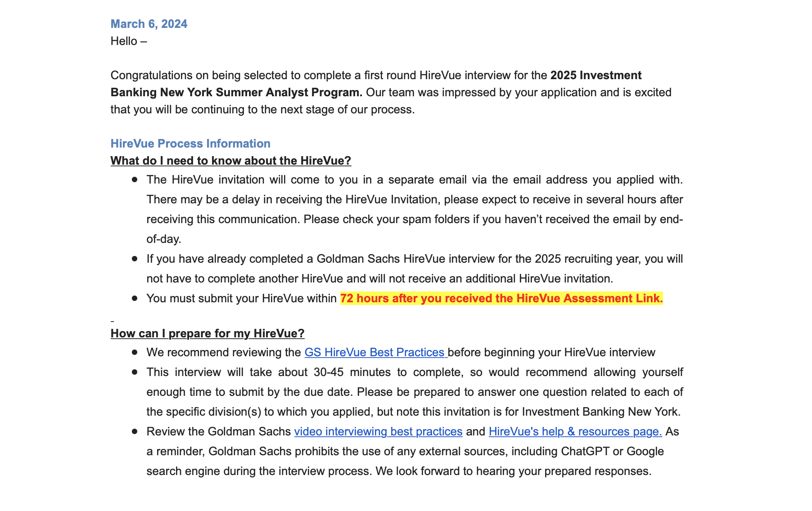
Task: Click the March 6, 2024 date heading
Action: click(149, 24)
